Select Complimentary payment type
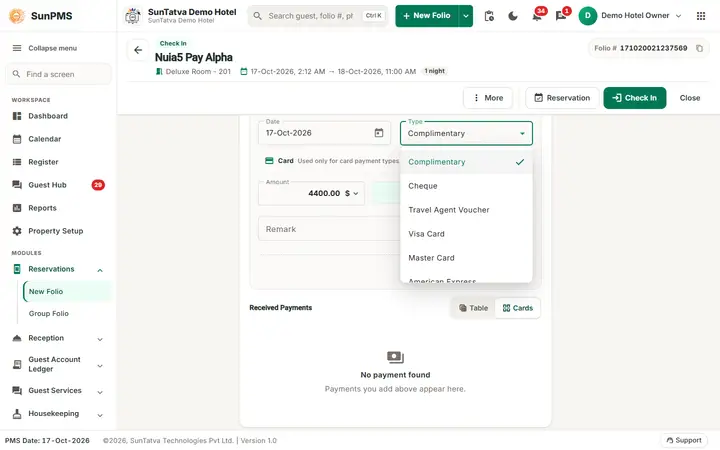Screen dimensions: 720x450 click(466, 162)
